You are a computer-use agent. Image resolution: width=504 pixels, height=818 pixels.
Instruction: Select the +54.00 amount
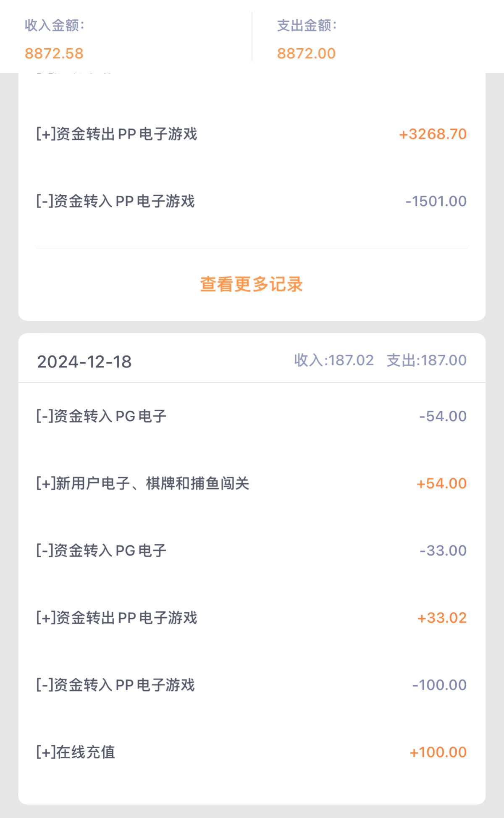(x=441, y=483)
